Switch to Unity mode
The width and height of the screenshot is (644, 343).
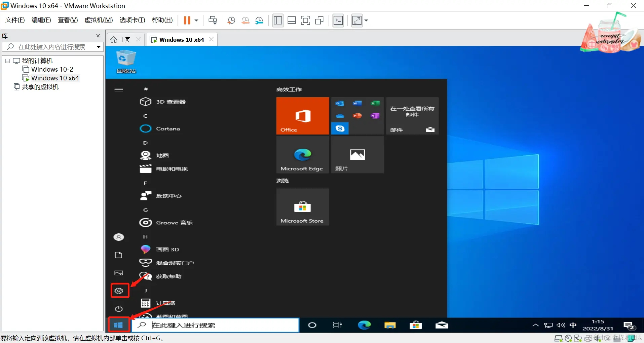pos(319,21)
